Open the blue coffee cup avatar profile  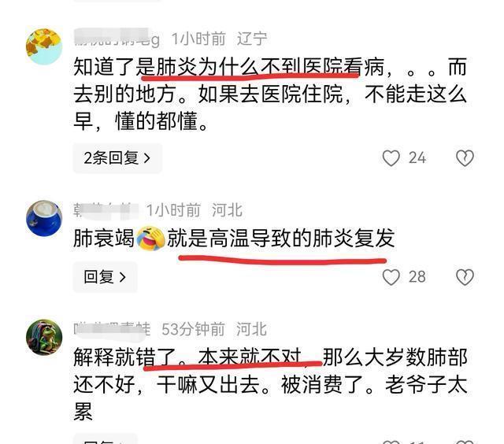[x=44, y=218]
